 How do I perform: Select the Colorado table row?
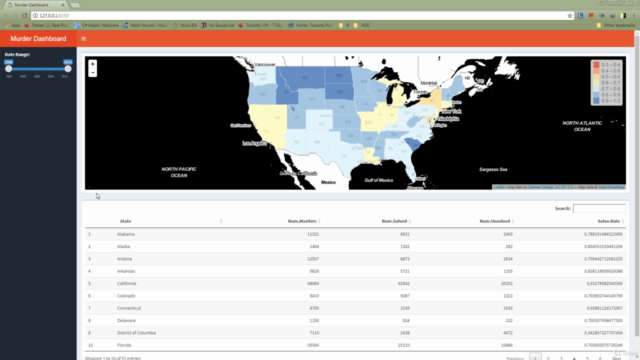355,296
